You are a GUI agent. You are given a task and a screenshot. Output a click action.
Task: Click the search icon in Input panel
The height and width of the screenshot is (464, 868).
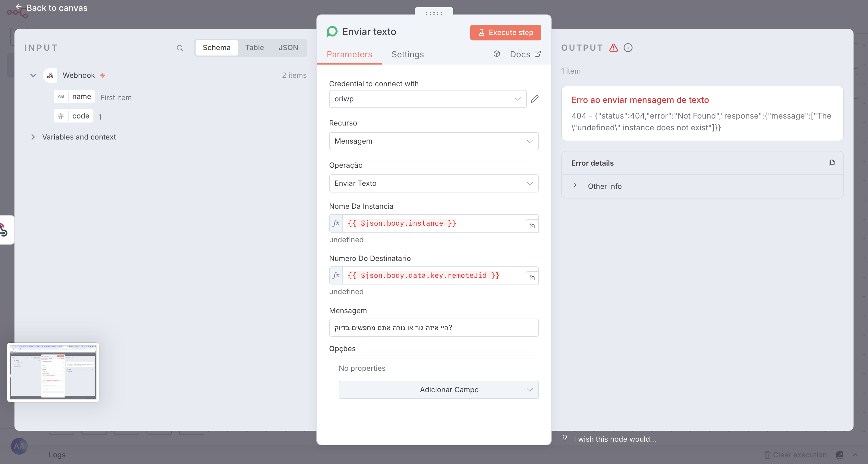[180, 48]
